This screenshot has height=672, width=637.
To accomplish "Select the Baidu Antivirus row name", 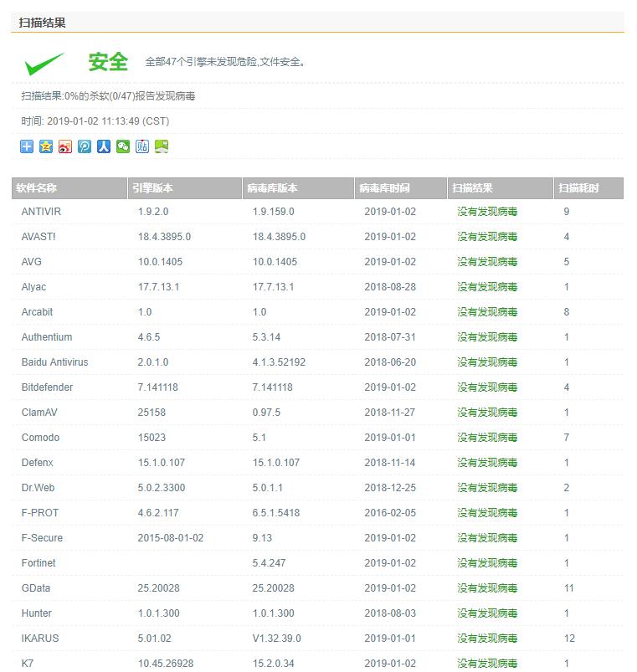I will (x=54, y=362).
